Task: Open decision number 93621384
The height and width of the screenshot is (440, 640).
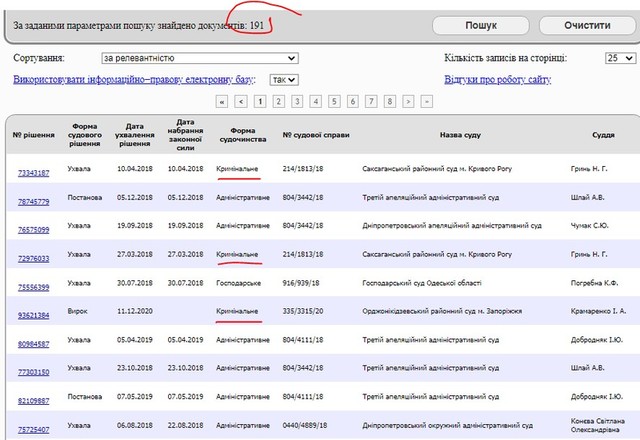Action: (33, 314)
